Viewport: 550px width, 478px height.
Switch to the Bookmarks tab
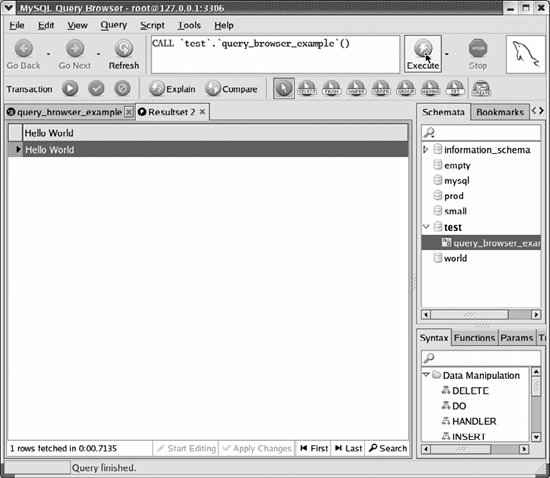pyautogui.click(x=500, y=112)
